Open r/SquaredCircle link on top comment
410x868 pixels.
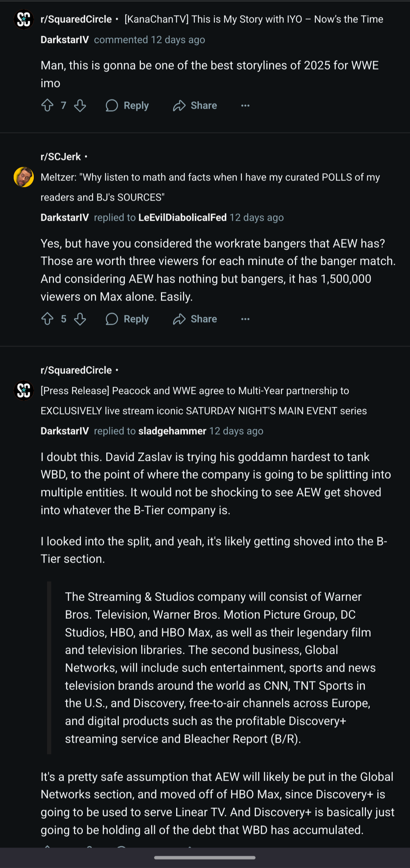(x=76, y=19)
